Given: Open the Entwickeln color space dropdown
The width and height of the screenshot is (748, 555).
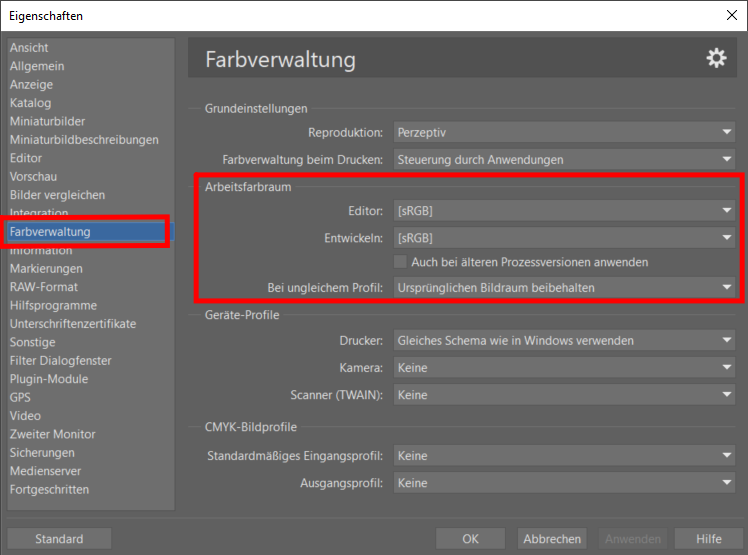Looking at the screenshot, I should (x=564, y=238).
